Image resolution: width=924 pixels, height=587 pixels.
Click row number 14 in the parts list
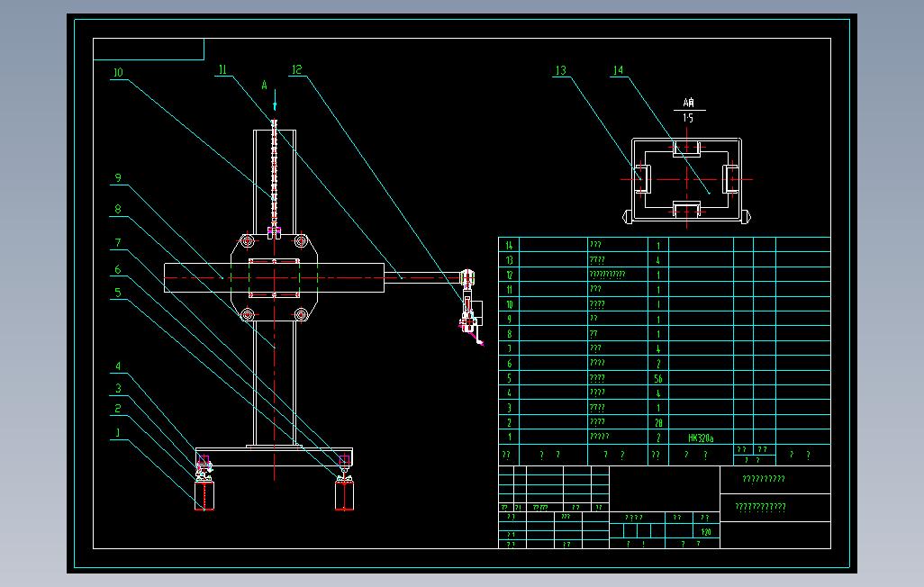pyautogui.click(x=509, y=245)
